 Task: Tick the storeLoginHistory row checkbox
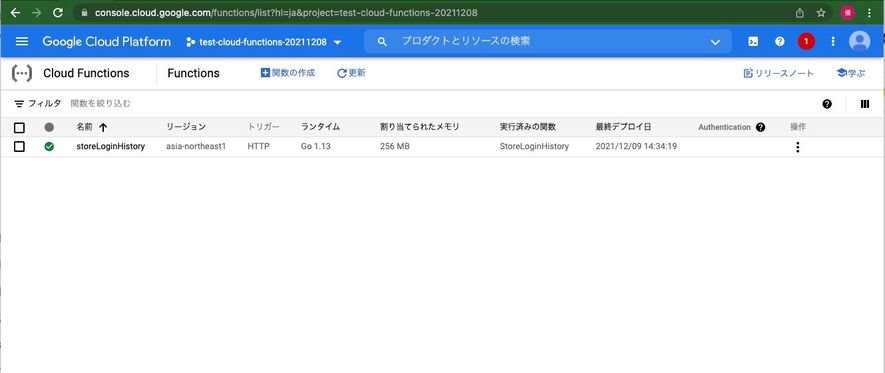(x=19, y=147)
